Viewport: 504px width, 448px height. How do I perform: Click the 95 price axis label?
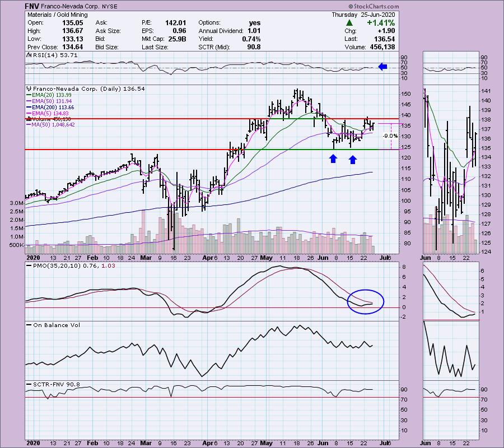click(x=407, y=212)
